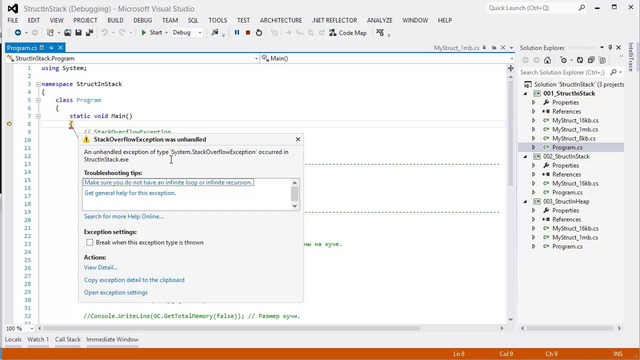This screenshot has width=640, height=360.
Task: Click the Save All toolbar icon
Action: (x=89, y=33)
